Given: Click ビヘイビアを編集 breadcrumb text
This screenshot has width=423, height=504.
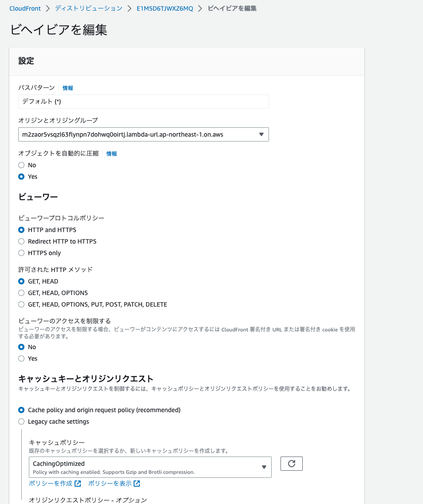Looking at the screenshot, I should (232, 8).
